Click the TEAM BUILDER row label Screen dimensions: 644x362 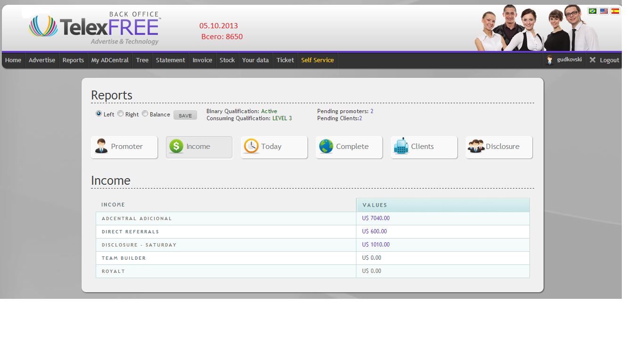pyautogui.click(x=124, y=258)
